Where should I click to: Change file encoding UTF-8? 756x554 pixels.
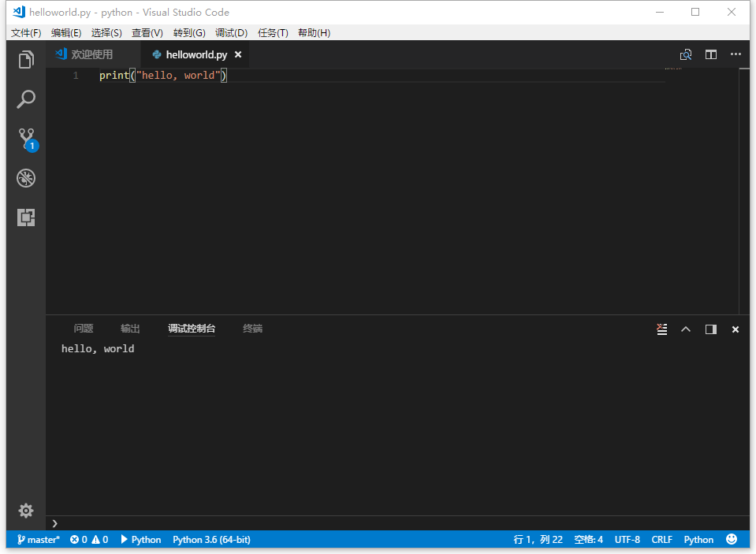(628, 540)
